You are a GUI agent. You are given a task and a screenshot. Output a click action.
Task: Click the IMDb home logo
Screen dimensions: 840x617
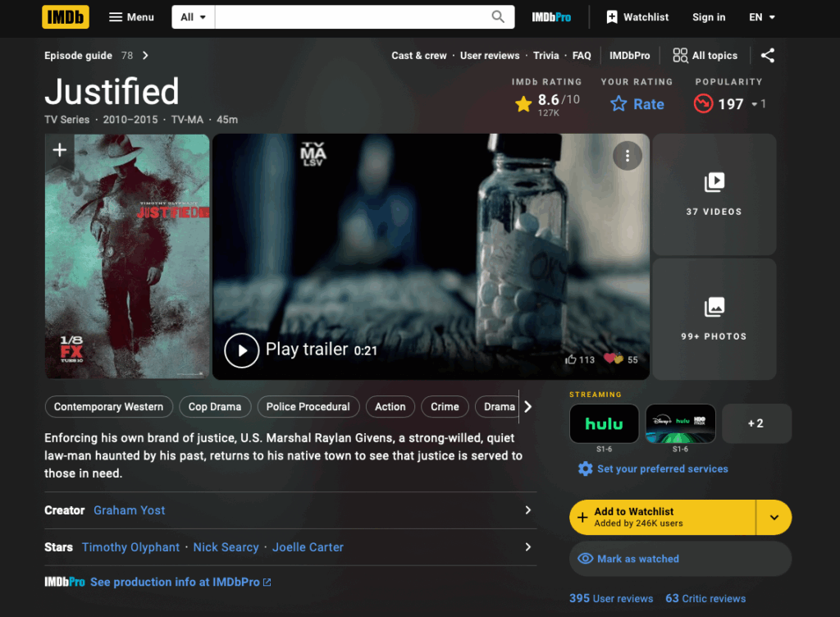[x=66, y=17]
